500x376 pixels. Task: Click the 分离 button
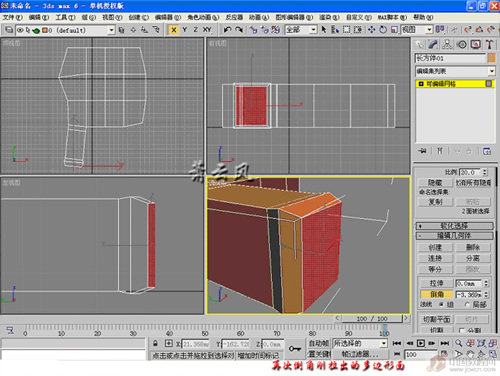tap(473, 258)
